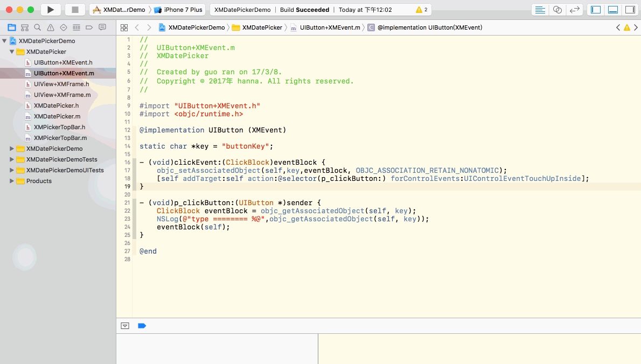Switch to Assistant editor

557,9
